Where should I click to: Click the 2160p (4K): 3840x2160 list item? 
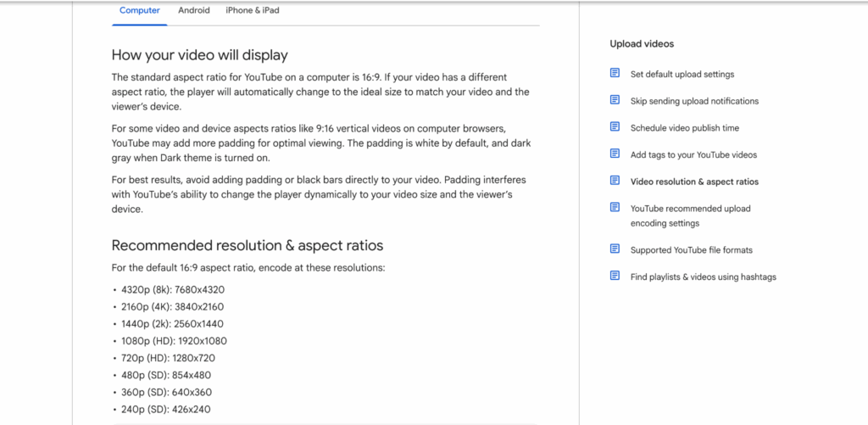point(173,307)
